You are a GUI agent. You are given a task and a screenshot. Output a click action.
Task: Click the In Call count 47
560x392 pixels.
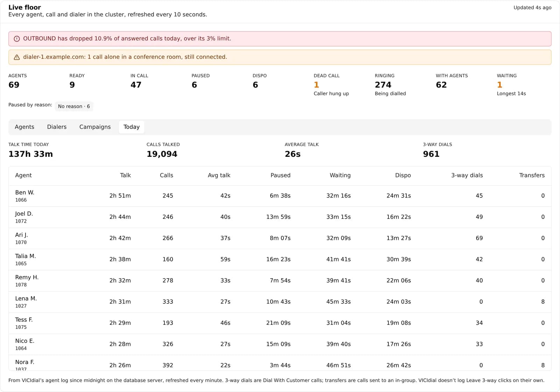click(136, 85)
